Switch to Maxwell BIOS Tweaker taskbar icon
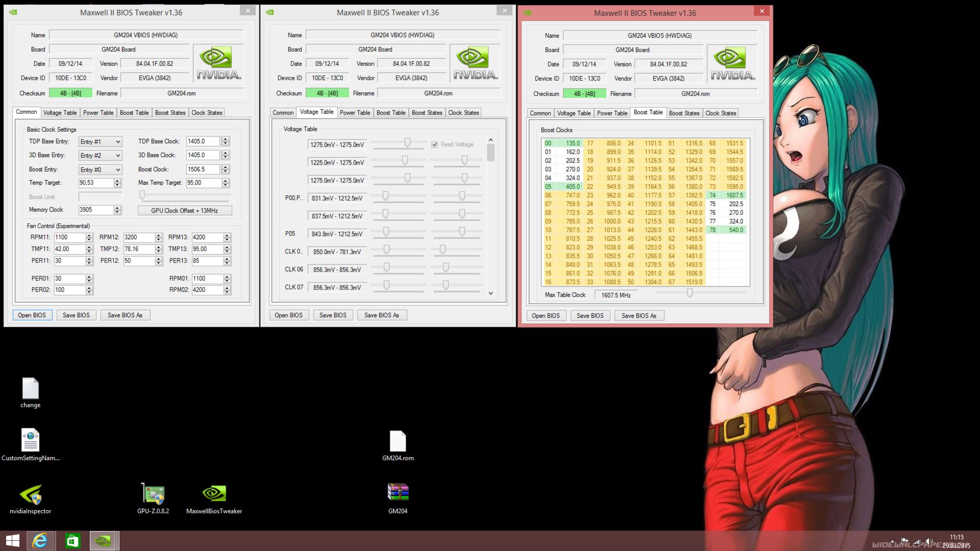Viewport: 980px width, 551px height. (103, 541)
